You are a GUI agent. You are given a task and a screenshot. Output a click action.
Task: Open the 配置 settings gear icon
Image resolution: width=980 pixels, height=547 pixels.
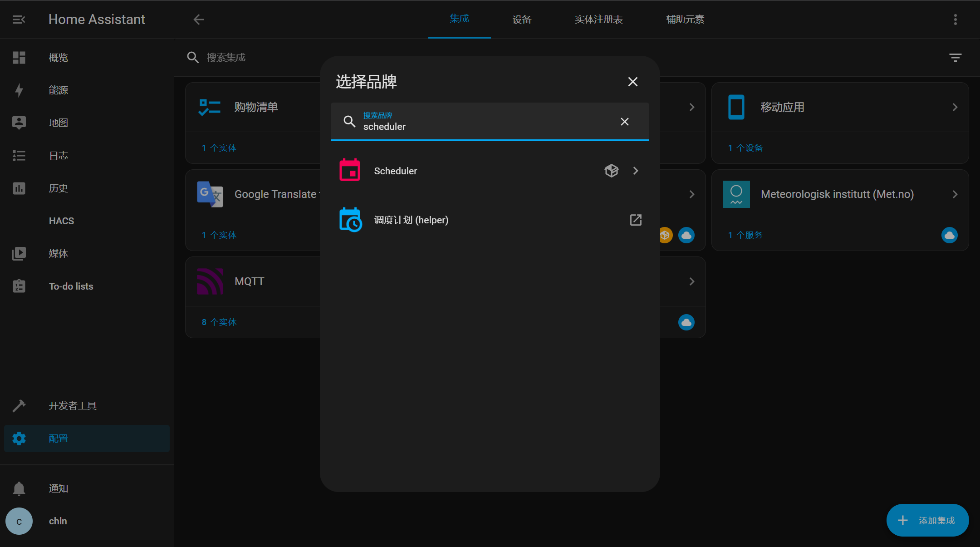19,439
